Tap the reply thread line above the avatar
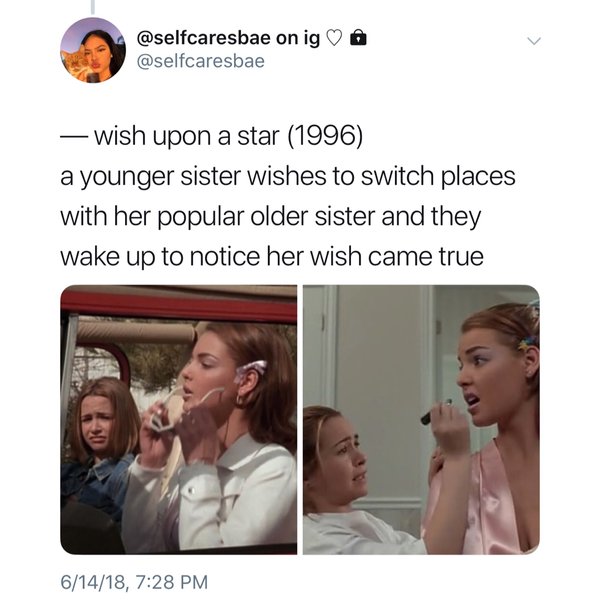Image resolution: width=600 pixels, height=600 pixels. point(93,7)
